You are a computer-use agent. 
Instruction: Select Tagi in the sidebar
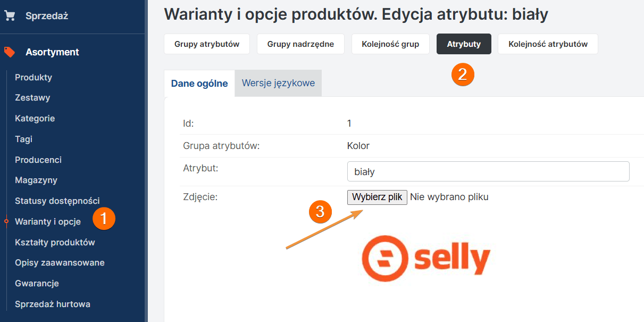[x=23, y=139]
